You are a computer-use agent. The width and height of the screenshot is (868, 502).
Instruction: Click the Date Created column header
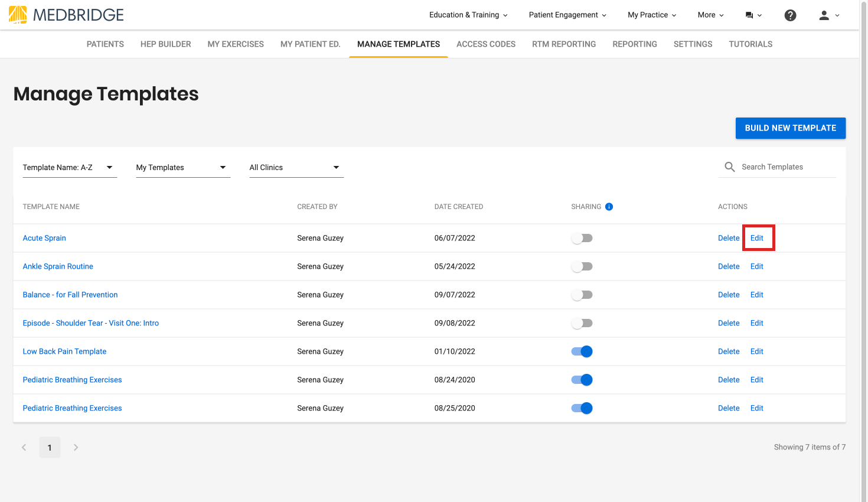click(x=459, y=207)
